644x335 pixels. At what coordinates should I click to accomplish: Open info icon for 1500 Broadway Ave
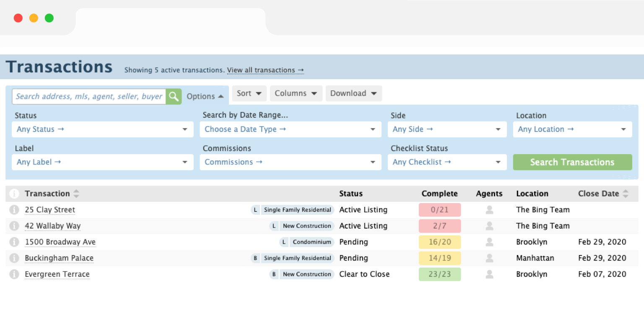pyautogui.click(x=14, y=242)
